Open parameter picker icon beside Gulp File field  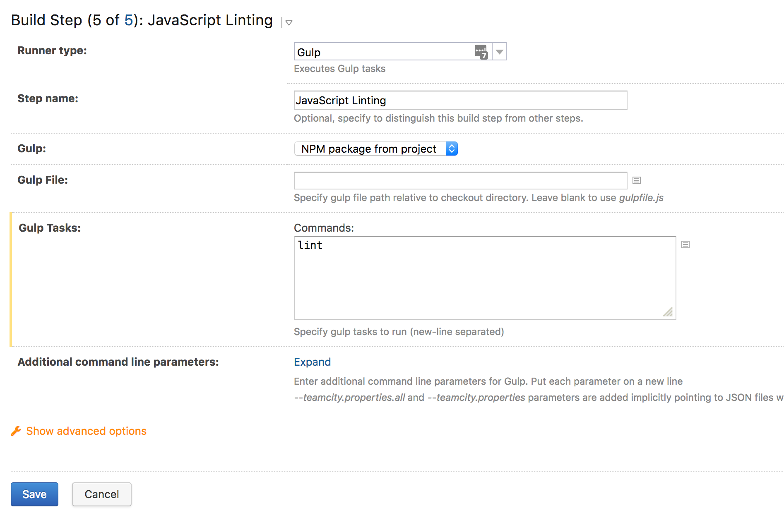click(x=637, y=180)
